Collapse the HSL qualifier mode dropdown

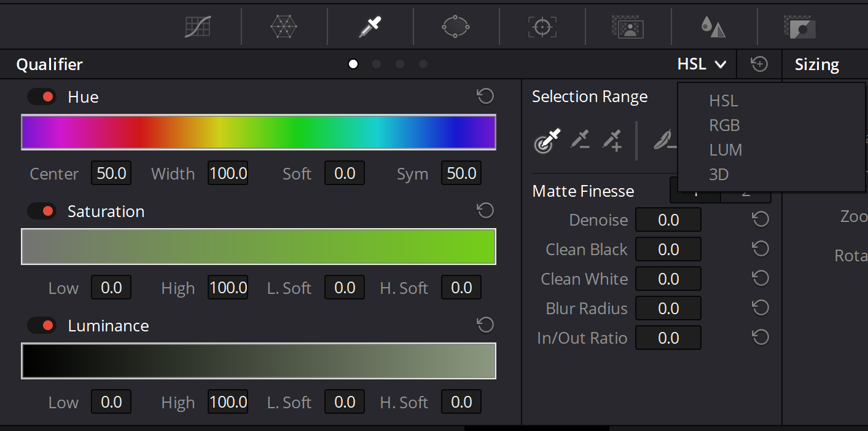[x=702, y=65]
